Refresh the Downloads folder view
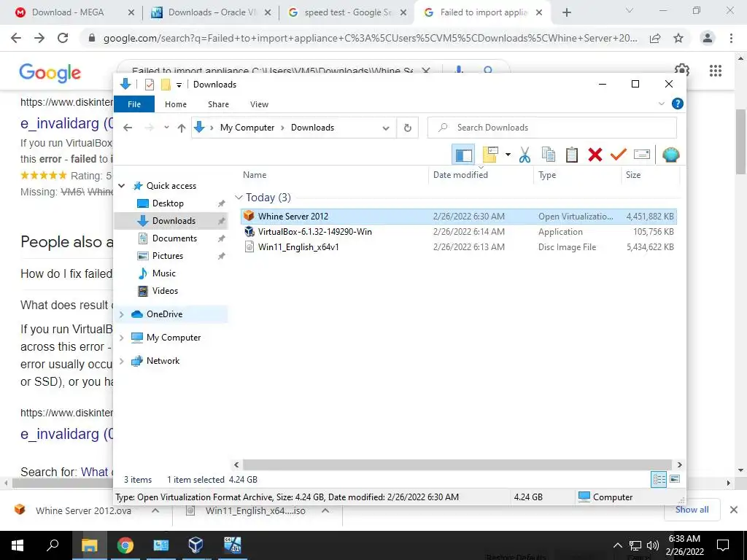This screenshot has width=747, height=560. point(407,128)
